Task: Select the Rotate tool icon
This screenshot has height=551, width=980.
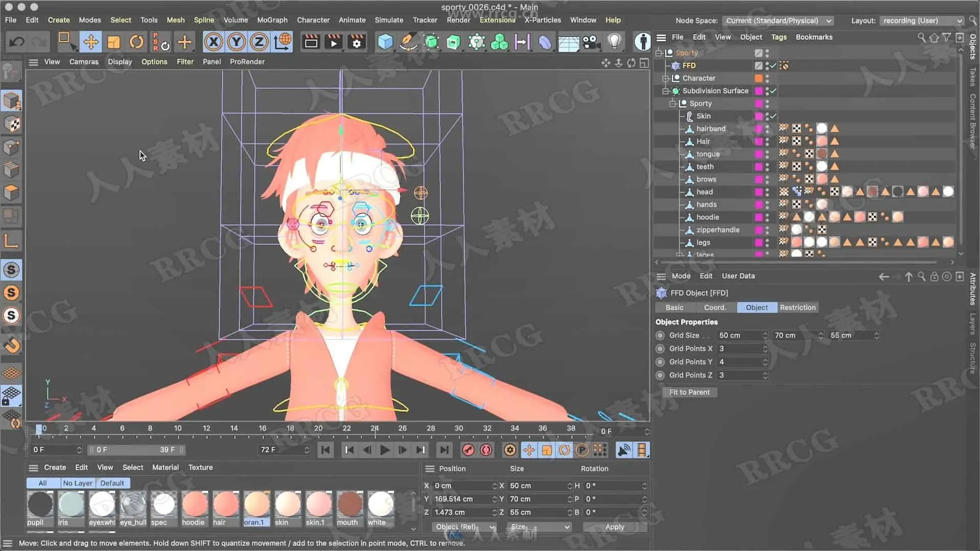Action: tap(136, 42)
